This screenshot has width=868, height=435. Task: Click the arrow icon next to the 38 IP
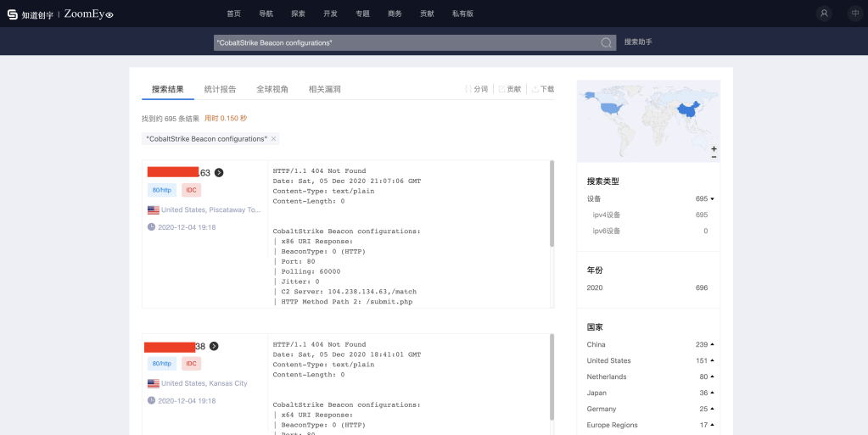(x=214, y=346)
